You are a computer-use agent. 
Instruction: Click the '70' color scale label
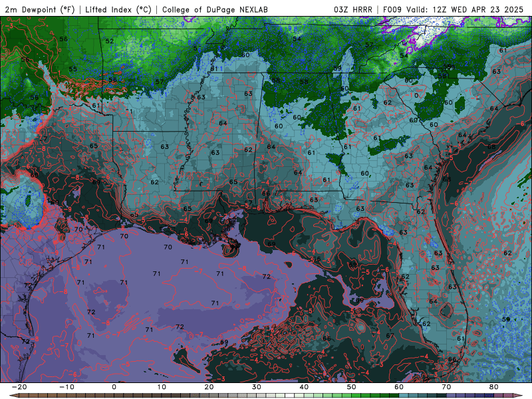click(x=446, y=387)
